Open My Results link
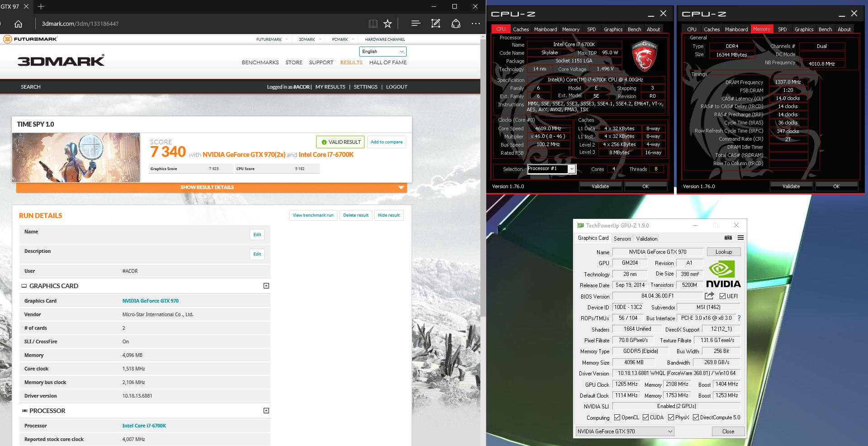 click(330, 87)
